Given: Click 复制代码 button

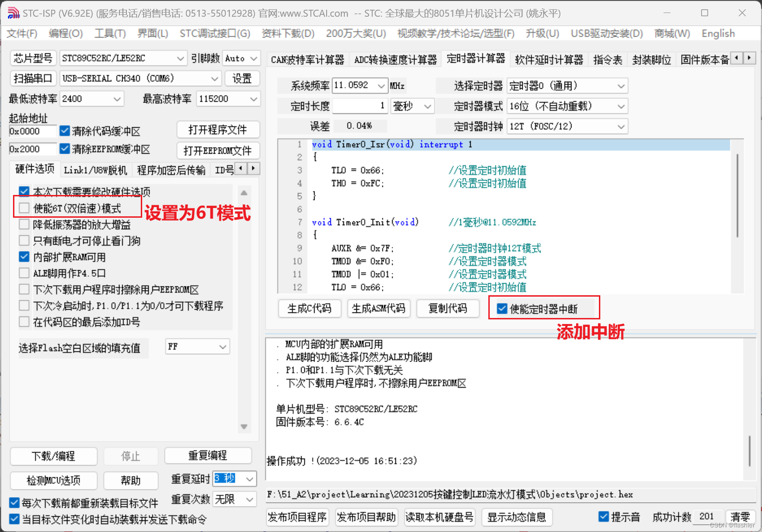Looking at the screenshot, I should (x=447, y=309).
